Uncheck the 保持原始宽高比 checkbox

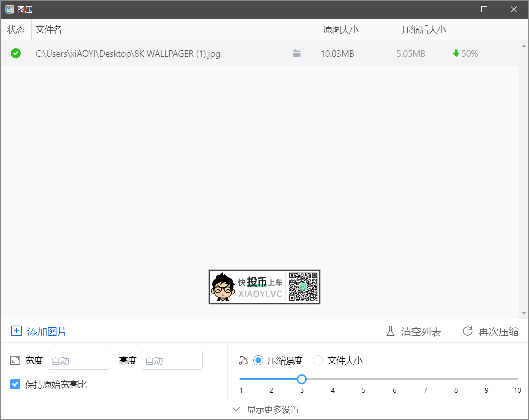click(15, 384)
